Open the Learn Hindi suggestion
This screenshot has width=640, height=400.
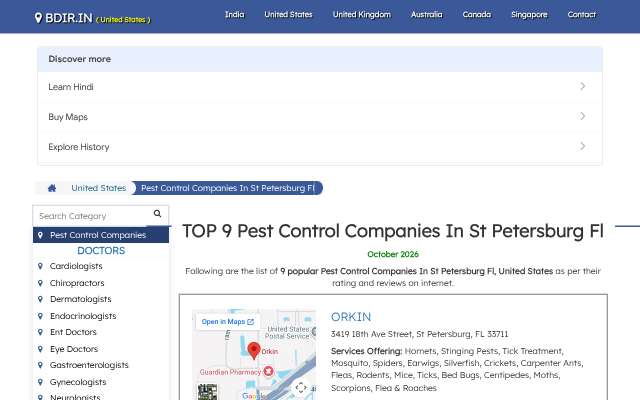click(x=320, y=87)
